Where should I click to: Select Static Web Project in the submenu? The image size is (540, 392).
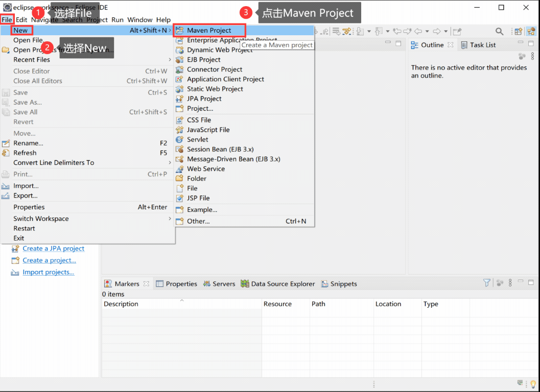pos(244,89)
